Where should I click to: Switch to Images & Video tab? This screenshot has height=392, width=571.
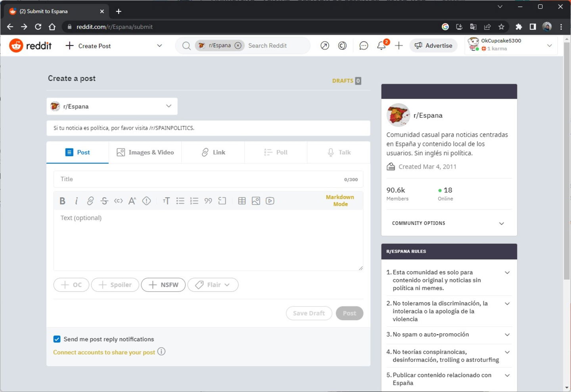(x=145, y=152)
